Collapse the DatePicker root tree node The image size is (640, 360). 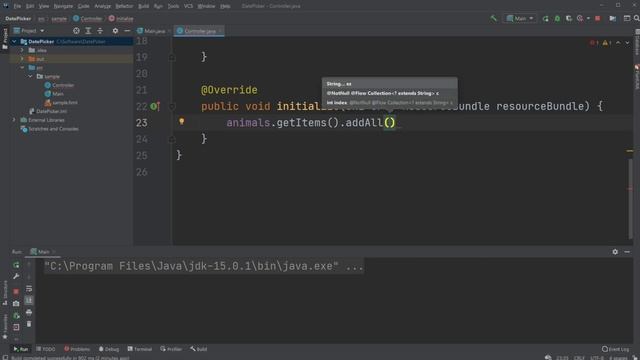(x=14, y=42)
